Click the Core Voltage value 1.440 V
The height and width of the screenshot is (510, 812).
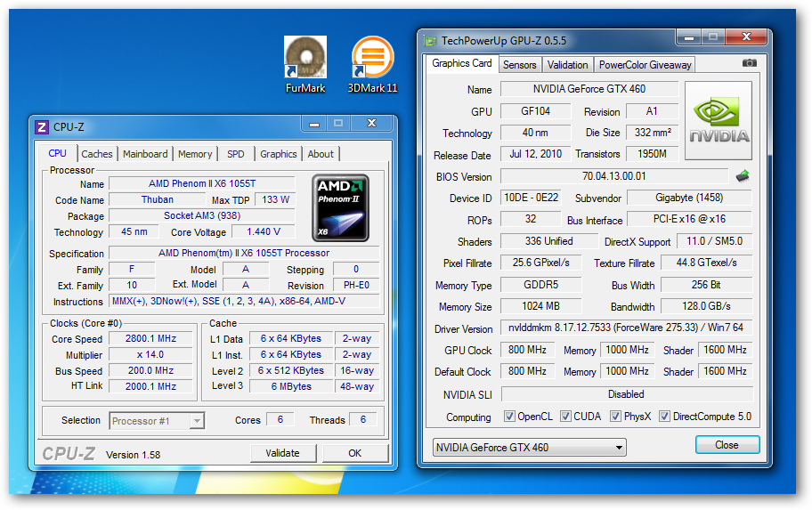pyautogui.click(x=263, y=231)
